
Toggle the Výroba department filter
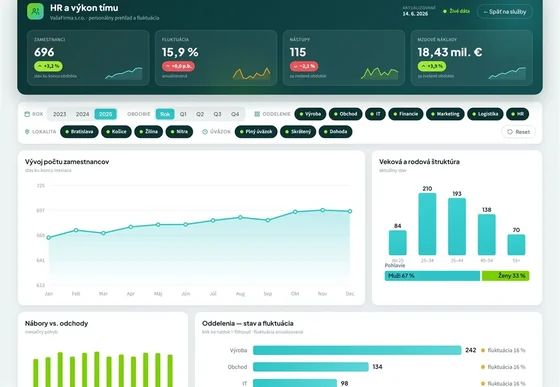pyautogui.click(x=310, y=114)
